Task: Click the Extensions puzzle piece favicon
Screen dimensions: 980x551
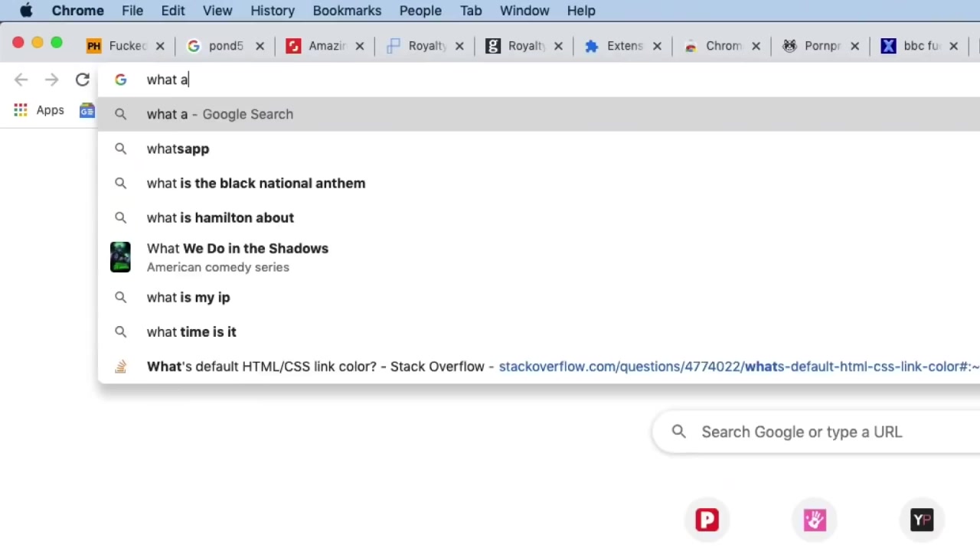Action: (x=591, y=46)
